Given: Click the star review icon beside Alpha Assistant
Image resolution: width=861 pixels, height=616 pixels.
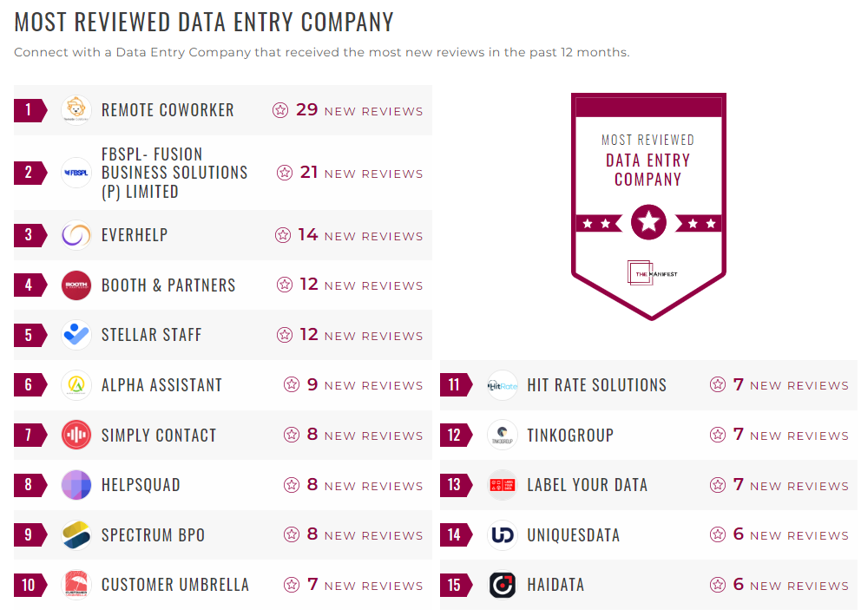Looking at the screenshot, I should click(291, 384).
